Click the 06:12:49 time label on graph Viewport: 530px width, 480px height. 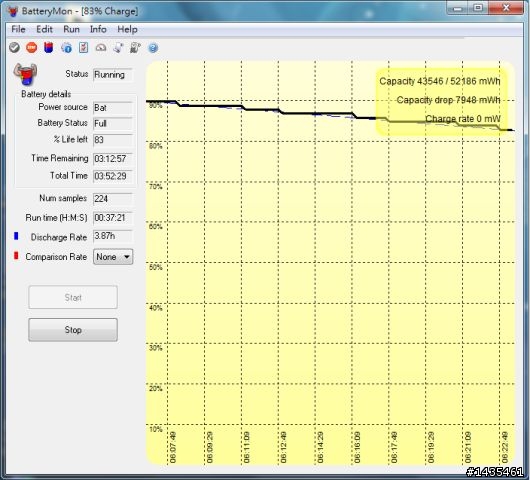click(283, 447)
